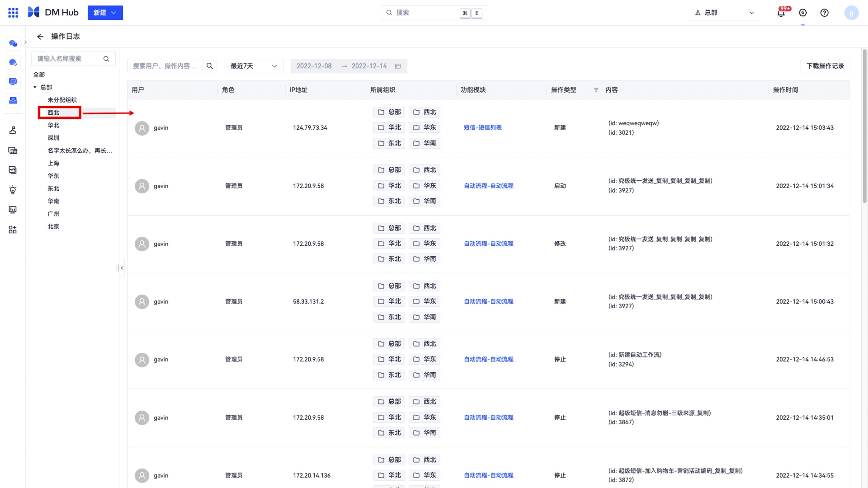This screenshot has height=488, width=868.
Task: Open the WeChat icon in left sidebar
Action: (13, 43)
